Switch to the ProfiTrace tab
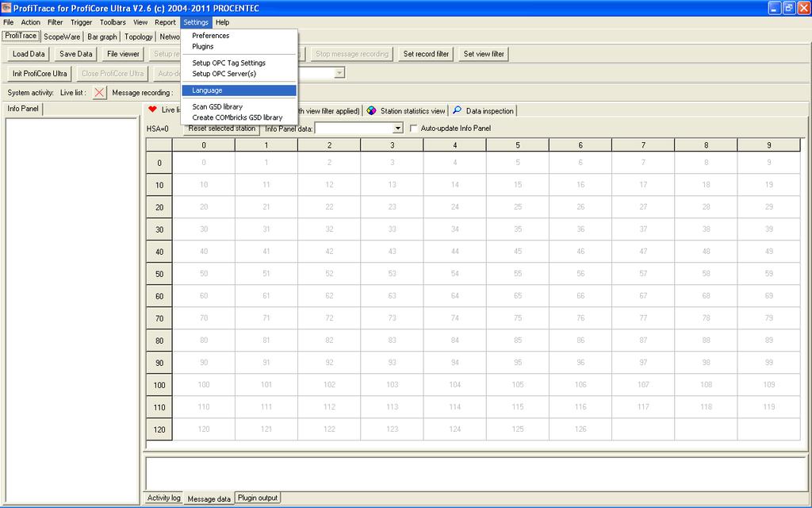 [x=21, y=36]
